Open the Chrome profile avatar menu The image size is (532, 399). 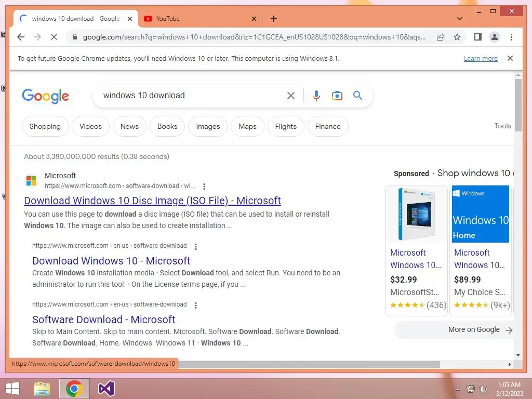click(495, 37)
